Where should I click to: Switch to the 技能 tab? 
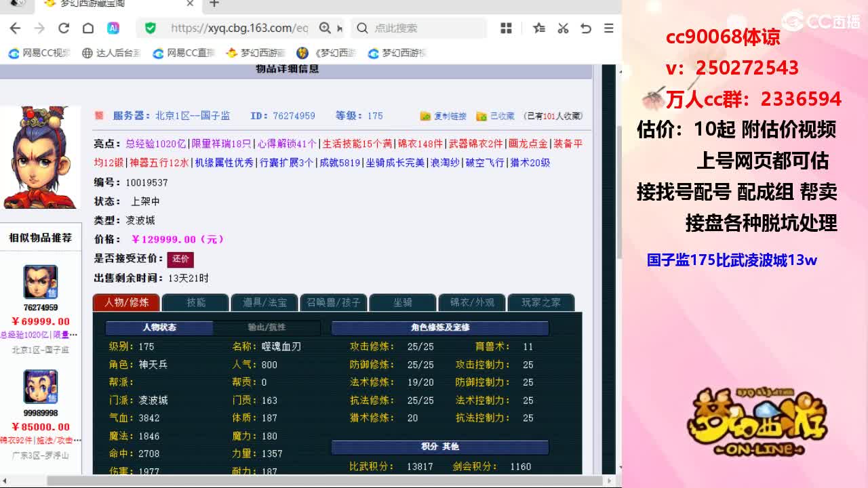pos(196,302)
